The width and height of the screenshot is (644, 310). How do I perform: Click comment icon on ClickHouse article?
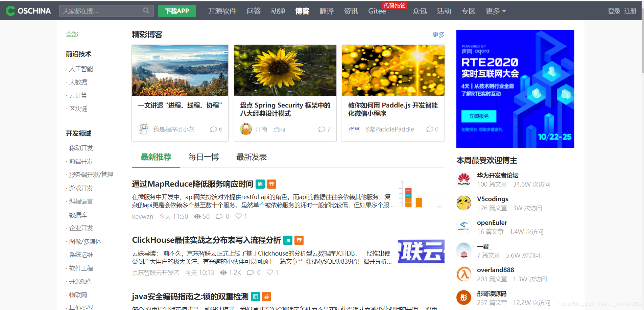(250, 272)
